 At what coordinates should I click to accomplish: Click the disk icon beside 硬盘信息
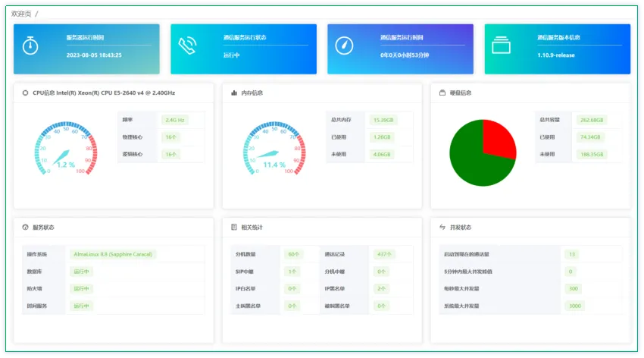click(442, 93)
